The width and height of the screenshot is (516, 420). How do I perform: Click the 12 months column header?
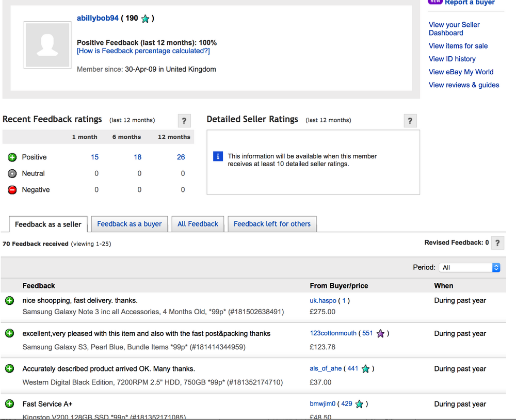pyautogui.click(x=174, y=137)
